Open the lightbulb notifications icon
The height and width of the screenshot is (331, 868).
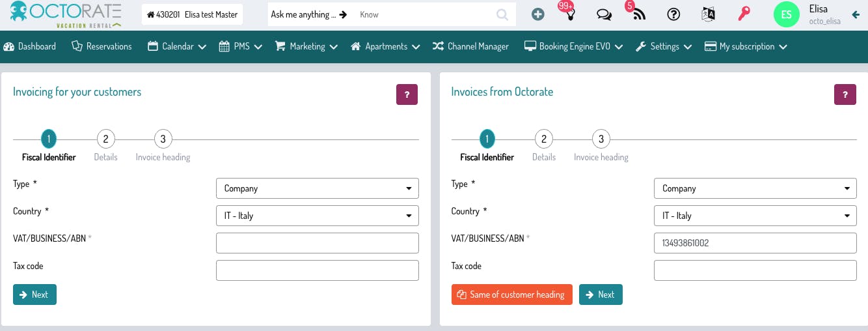(571, 14)
